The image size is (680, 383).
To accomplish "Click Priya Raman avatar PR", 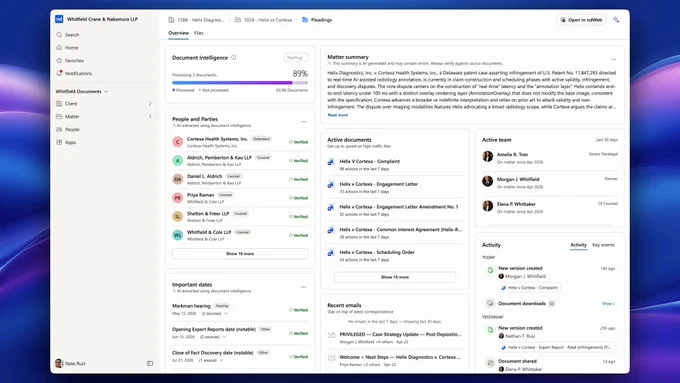I will 177,198.
